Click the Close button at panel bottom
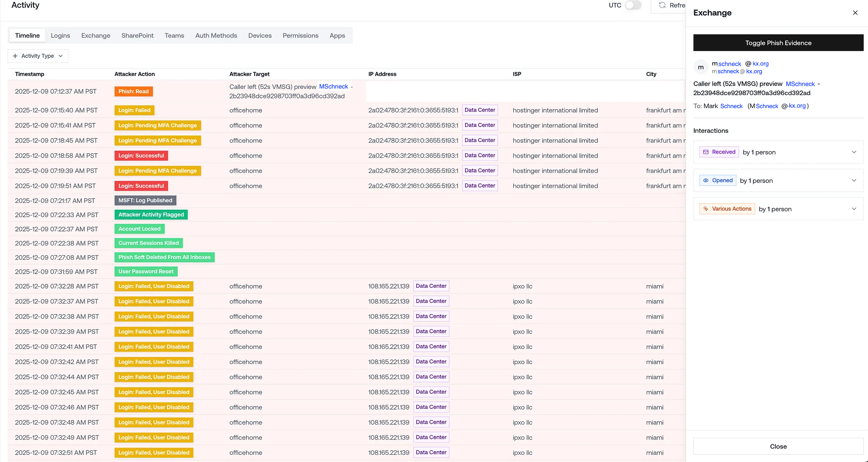 778,446
